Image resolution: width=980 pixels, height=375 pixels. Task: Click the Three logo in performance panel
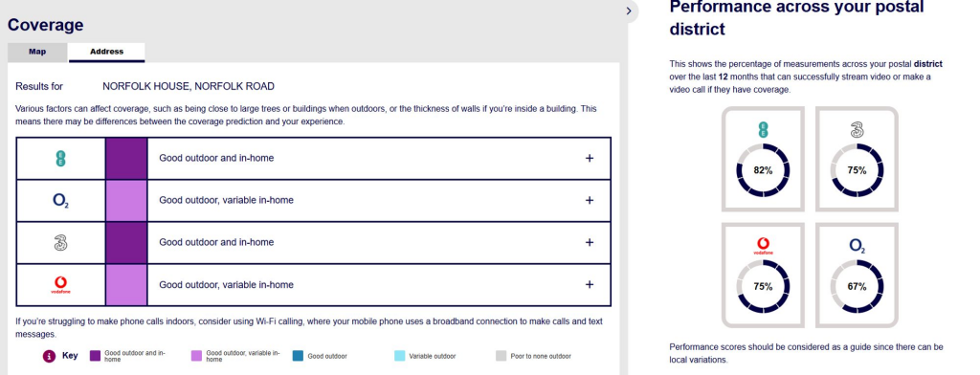[x=857, y=130]
